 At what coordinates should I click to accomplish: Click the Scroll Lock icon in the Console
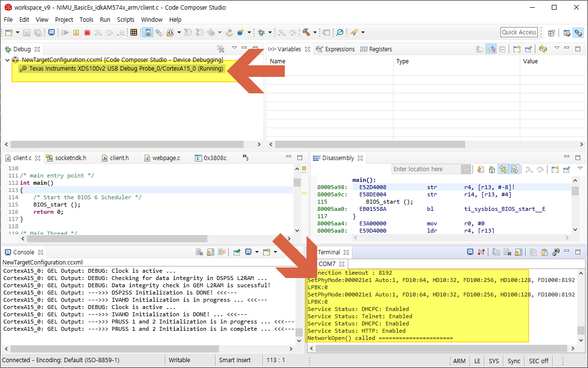[x=210, y=252]
